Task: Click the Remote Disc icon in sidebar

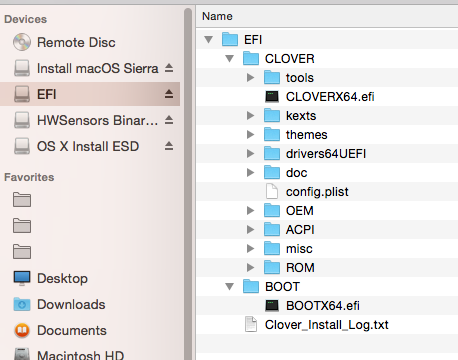Action: pos(22,42)
